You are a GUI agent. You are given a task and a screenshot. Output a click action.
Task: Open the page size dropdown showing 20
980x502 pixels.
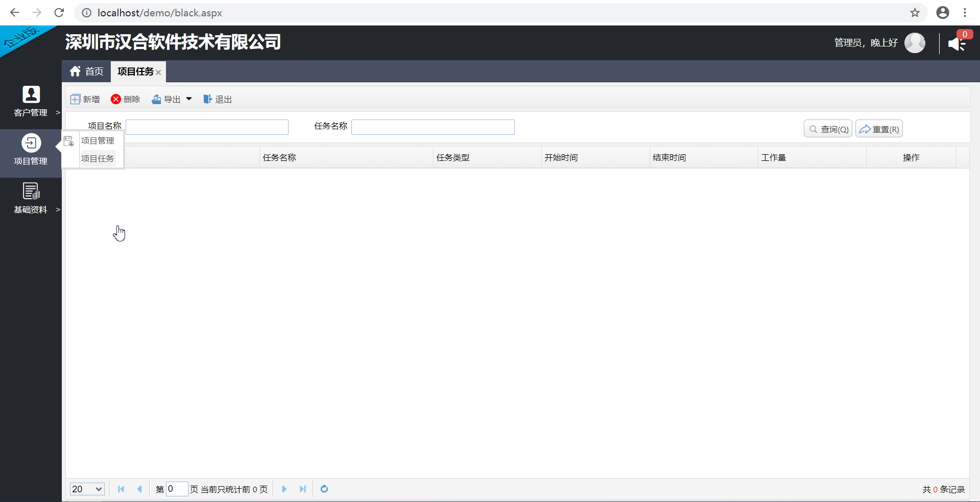[87, 489]
